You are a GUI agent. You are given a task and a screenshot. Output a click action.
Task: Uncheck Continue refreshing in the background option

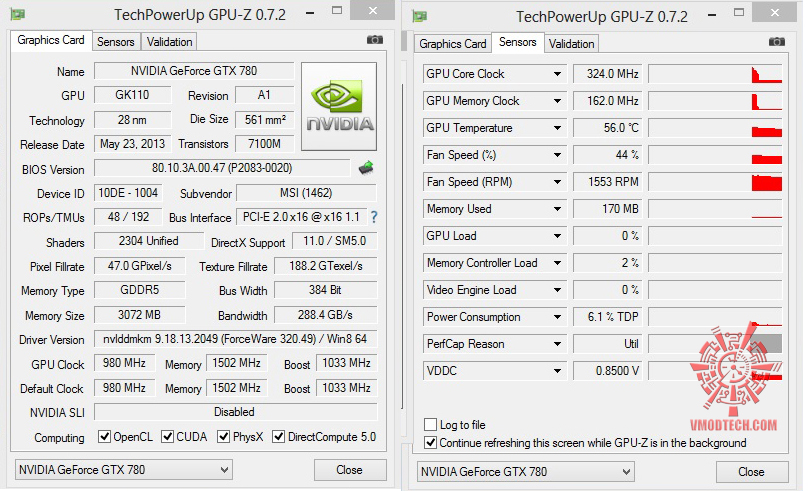(430, 443)
